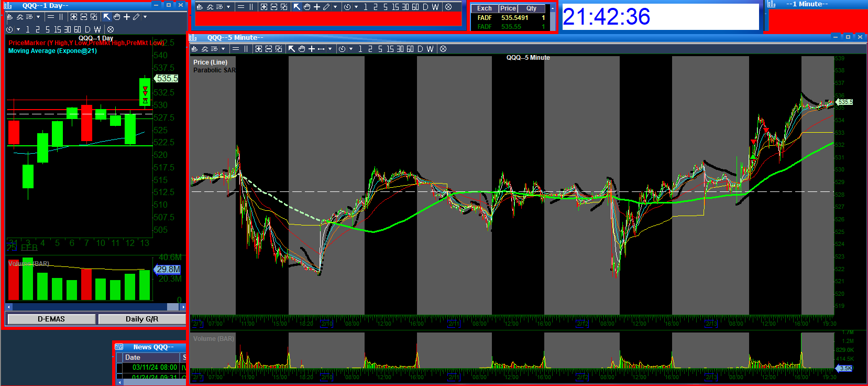Viewport: 868px width, 386px height.
Task: Expand clock dropdown arrow in QQQ 5 Minute toolbar
Action: click(x=351, y=49)
